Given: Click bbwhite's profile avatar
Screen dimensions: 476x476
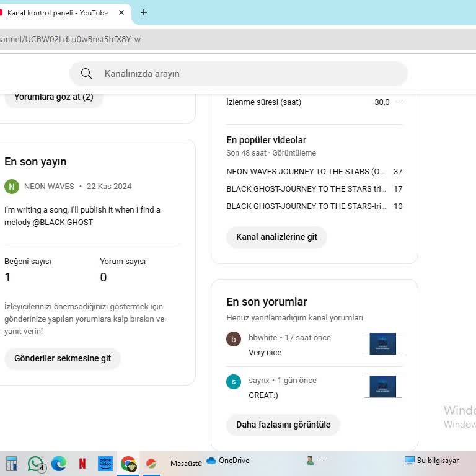Looking at the screenshot, I should [x=234, y=339].
